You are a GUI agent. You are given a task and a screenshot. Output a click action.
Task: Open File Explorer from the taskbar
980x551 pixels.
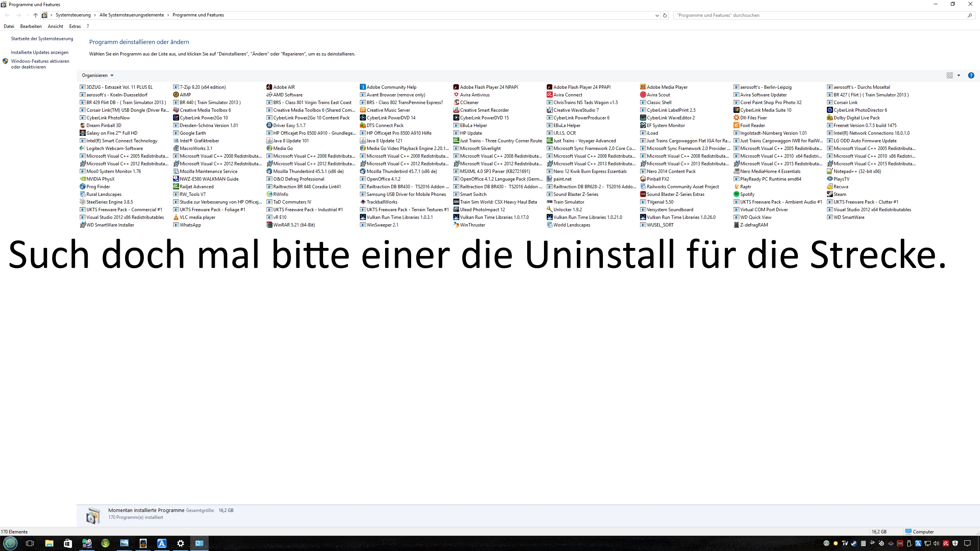[49, 543]
